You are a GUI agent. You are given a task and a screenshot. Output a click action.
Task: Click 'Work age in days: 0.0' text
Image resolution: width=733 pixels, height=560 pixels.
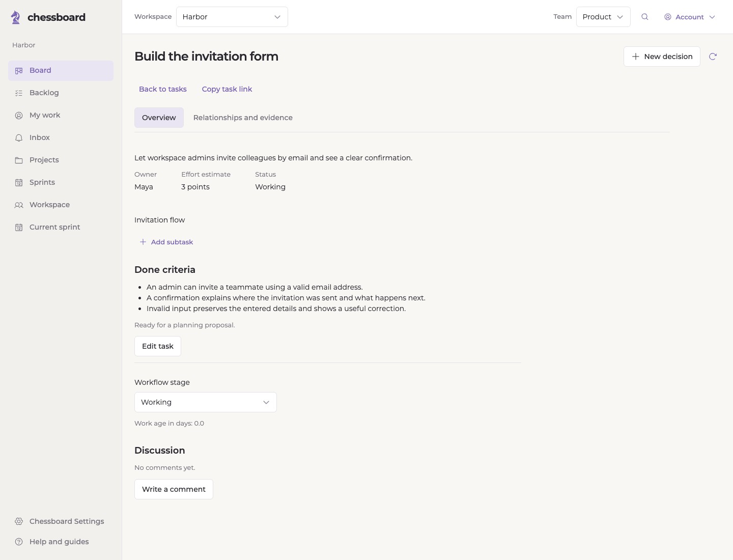point(169,424)
